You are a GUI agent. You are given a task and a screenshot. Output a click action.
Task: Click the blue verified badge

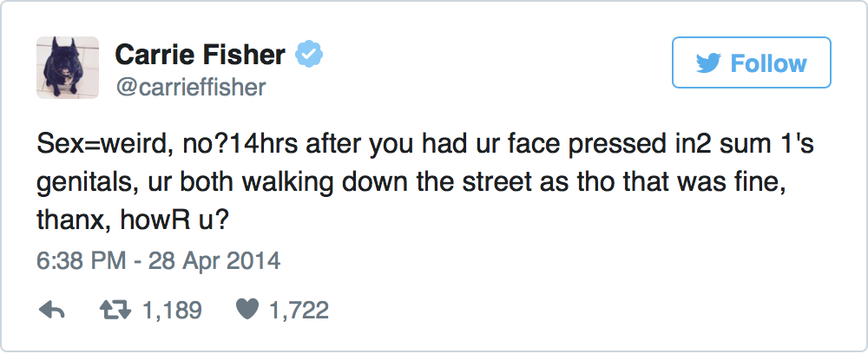[x=308, y=56]
